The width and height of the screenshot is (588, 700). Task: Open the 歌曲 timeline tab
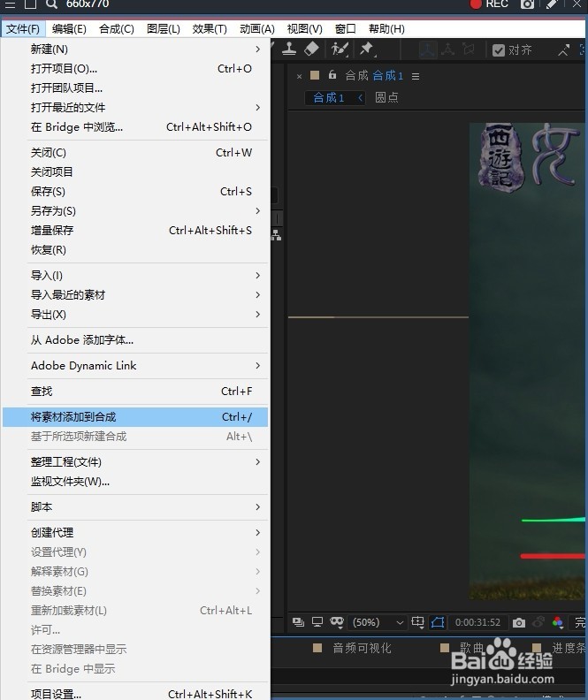(x=472, y=648)
